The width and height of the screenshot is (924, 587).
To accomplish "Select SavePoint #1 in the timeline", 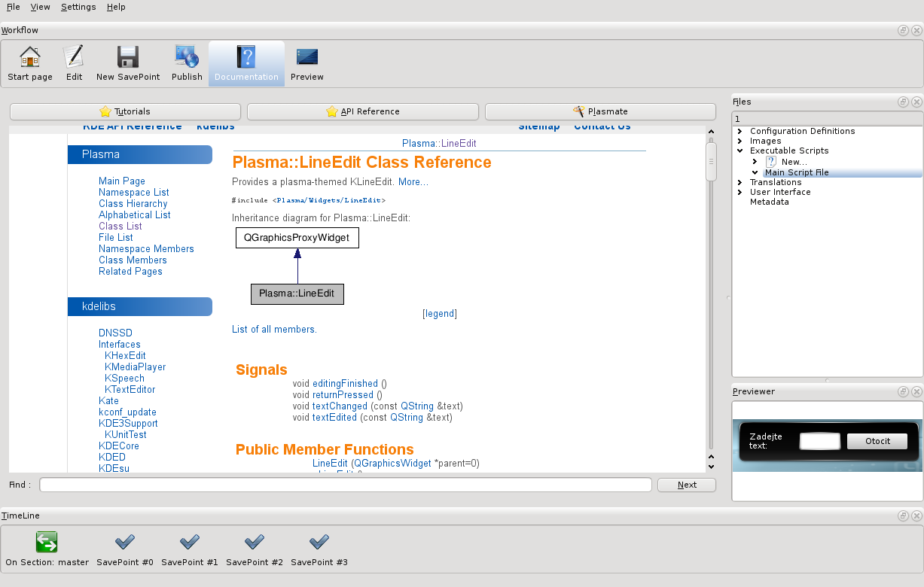I will pyautogui.click(x=190, y=549).
